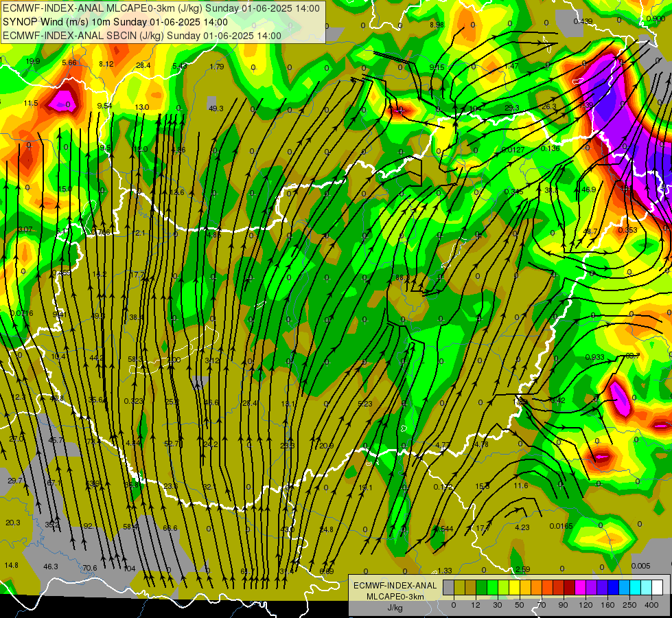Click the map value 19.1
Screen dimensions: 672x618
pyautogui.click(x=365, y=488)
